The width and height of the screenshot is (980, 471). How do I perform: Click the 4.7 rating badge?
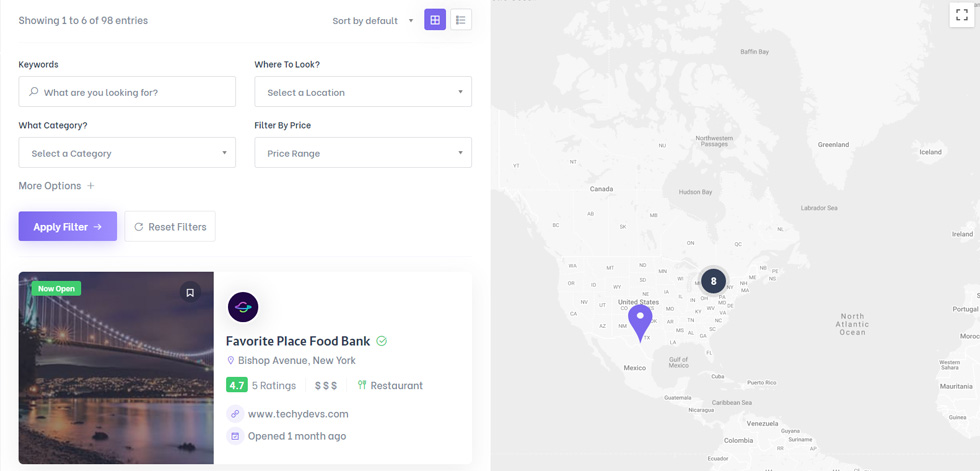237,385
